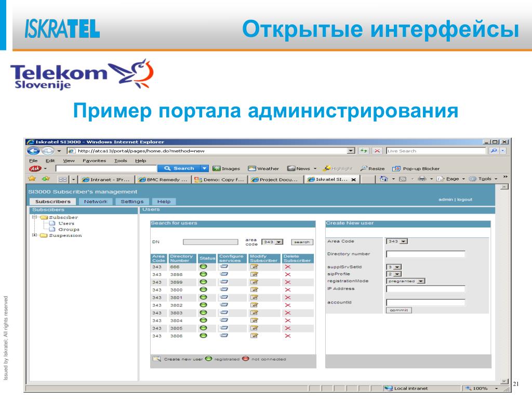Switch to the Network tab
This screenshot has width=532, height=399.
(96, 202)
